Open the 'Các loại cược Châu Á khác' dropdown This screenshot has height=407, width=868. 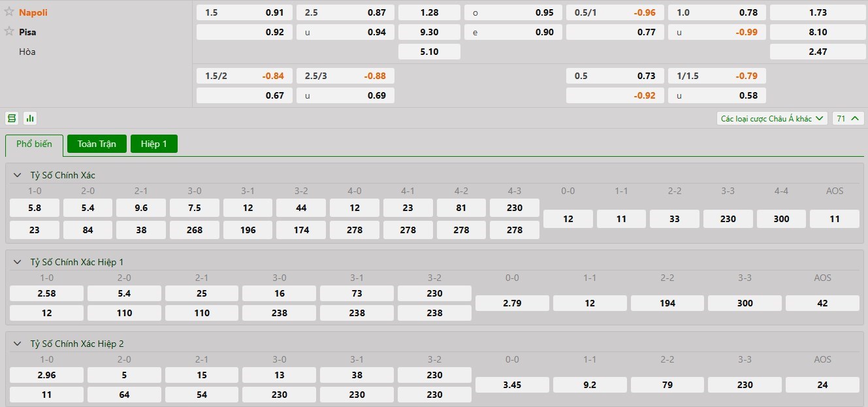[x=772, y=118]
